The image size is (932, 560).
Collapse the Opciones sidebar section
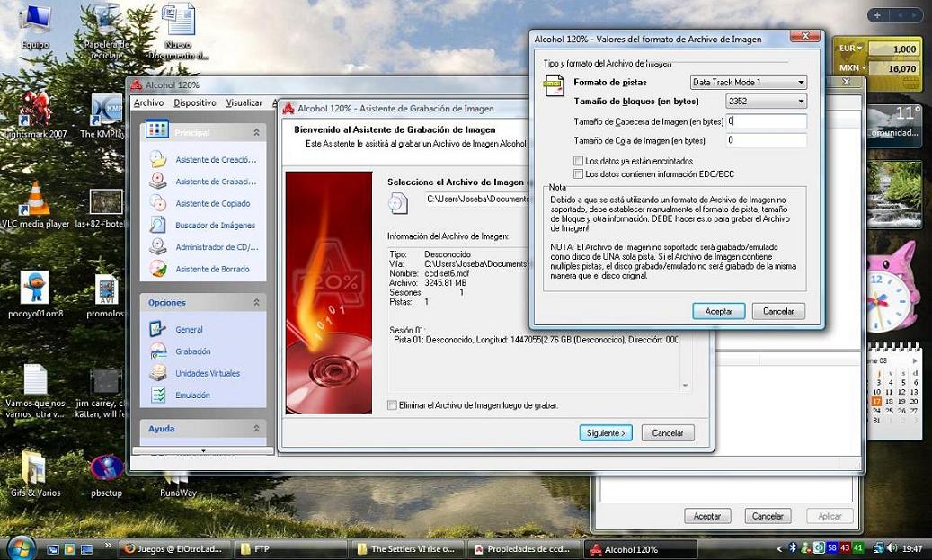click(256, 302)
